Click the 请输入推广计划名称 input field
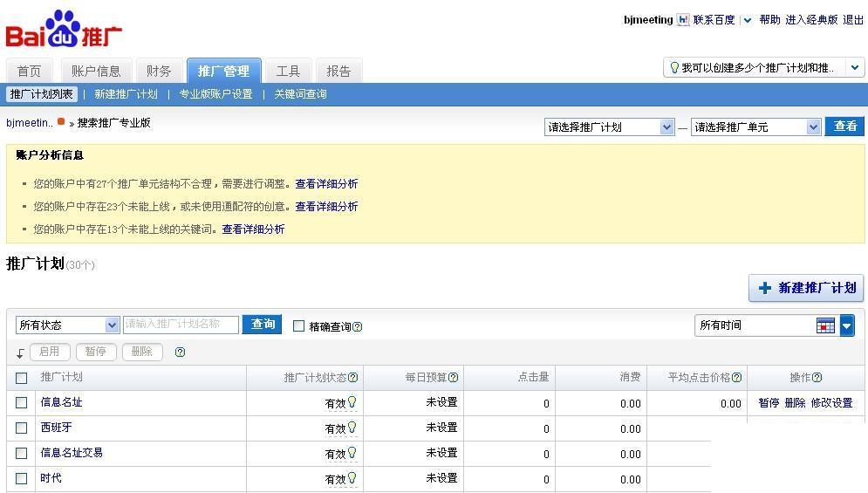The height and width of the screenshot is (493, 868). click(x=181, y=324)
